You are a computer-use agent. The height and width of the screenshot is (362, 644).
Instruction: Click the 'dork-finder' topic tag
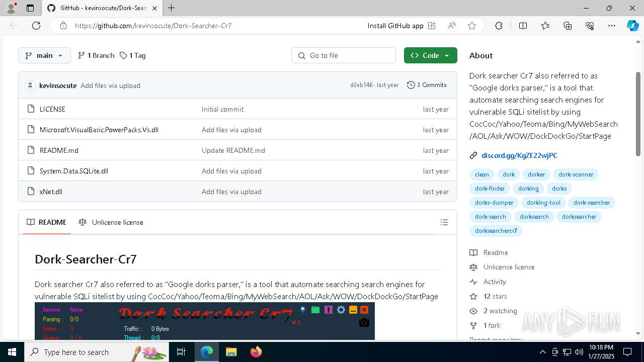point(490,189)
